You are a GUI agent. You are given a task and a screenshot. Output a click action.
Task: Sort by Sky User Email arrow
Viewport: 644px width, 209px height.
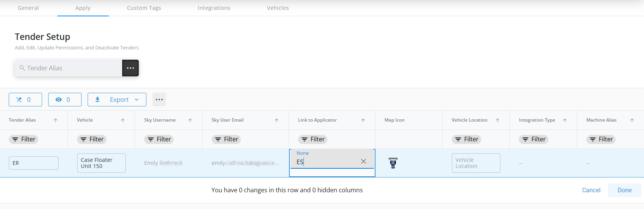(276, 120)
